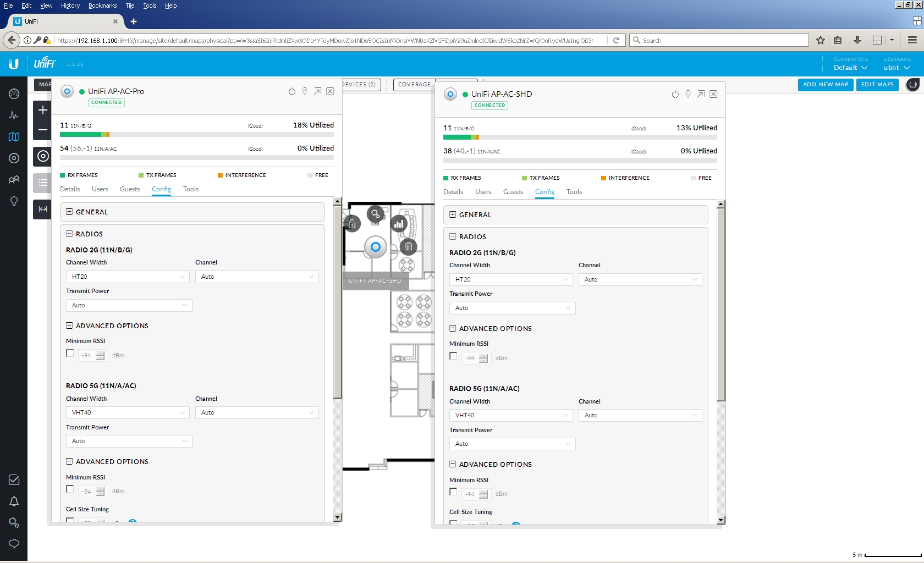Click the trash icon on the map

pos(409,247)
